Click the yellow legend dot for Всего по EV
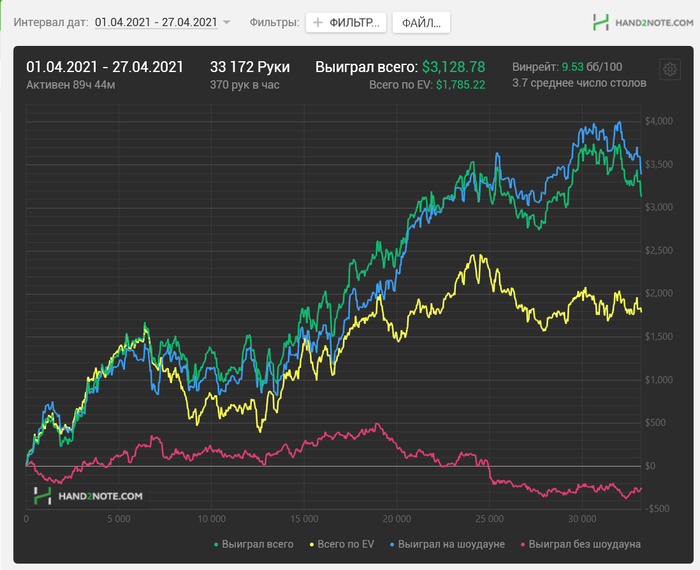Viewport: 700px width, 570px height. [x=312, y=545]
